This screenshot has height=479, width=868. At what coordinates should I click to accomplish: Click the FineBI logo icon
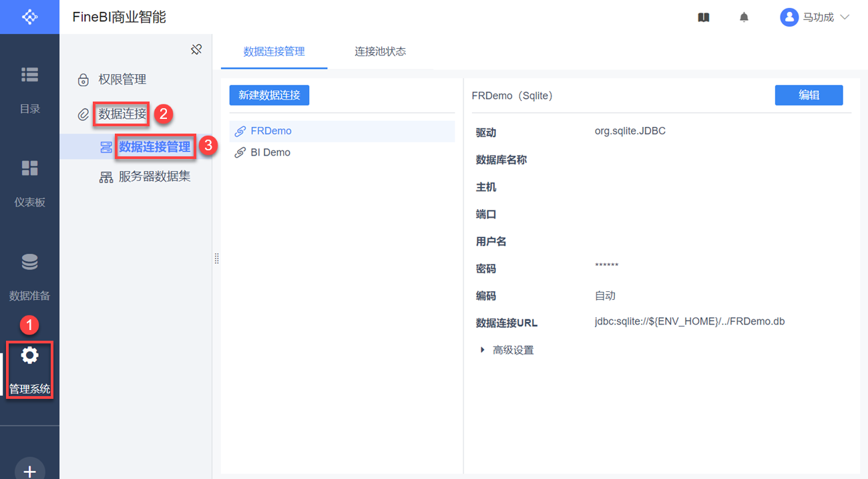[29, 17]
